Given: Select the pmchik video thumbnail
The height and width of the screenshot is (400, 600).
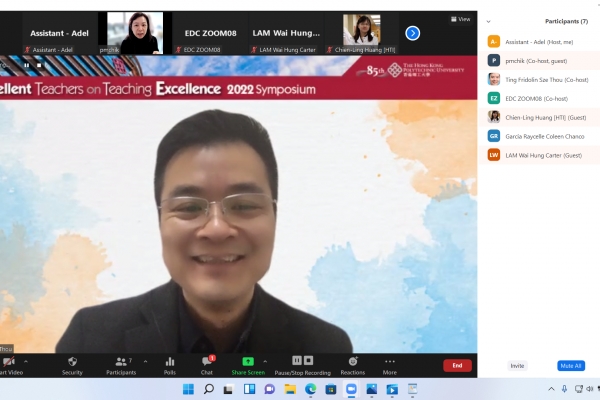Looking at the screenshot, I should [x=135, y=33].
